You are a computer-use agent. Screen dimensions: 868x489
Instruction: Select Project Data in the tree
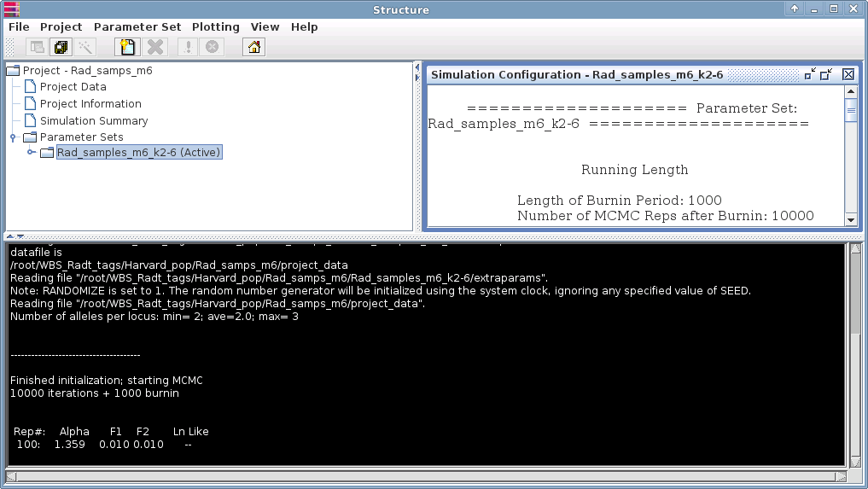tap(73, 86)
